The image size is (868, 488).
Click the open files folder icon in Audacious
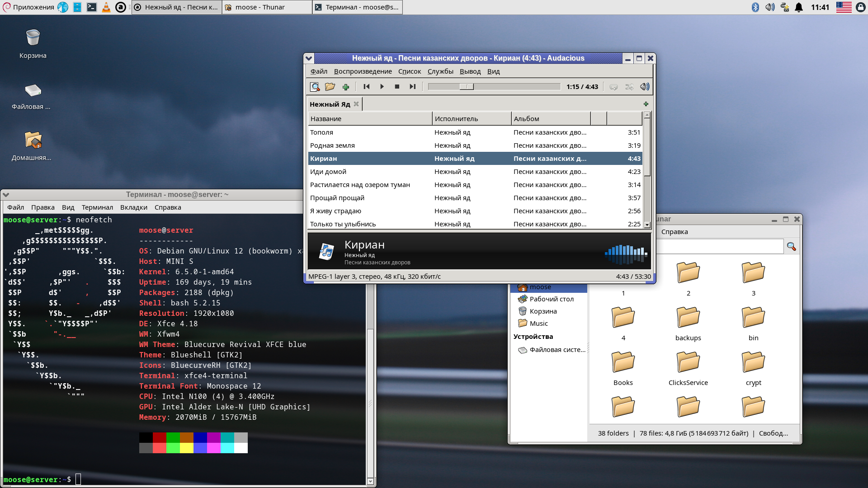(330, 87)
